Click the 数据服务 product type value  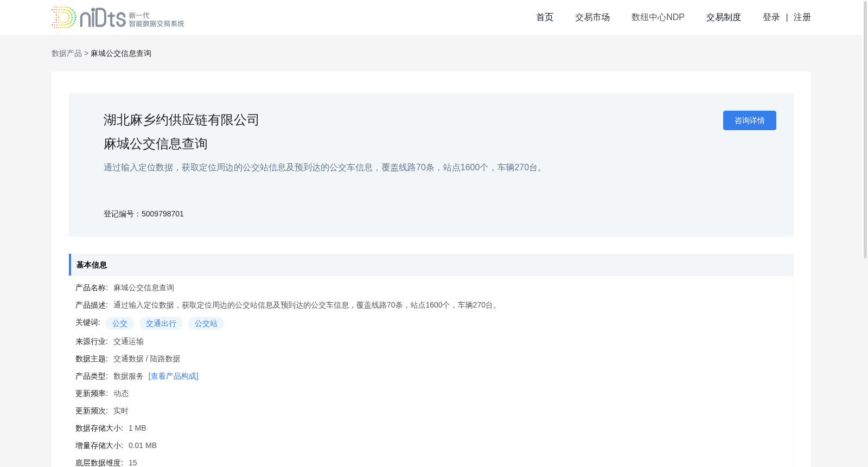pos(129,376)
